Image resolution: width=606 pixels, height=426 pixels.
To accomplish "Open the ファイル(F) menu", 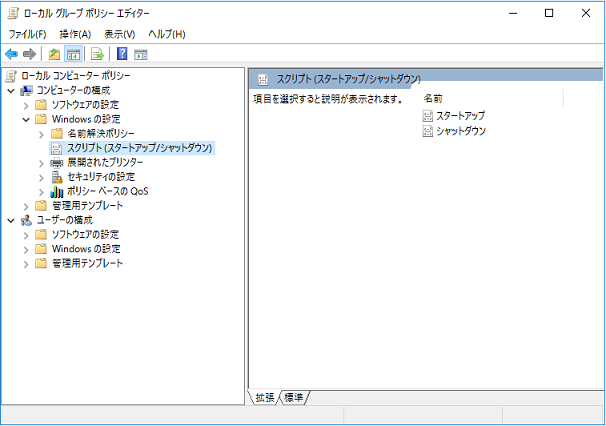I will click(27, 34).
